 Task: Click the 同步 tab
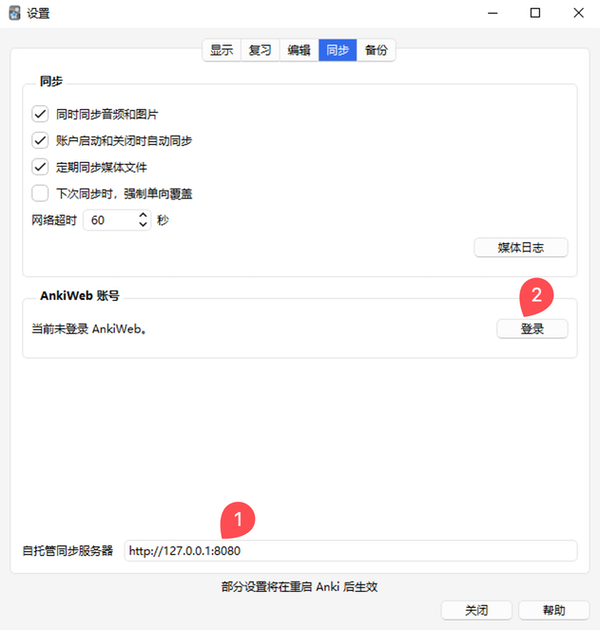coord(338,50)
